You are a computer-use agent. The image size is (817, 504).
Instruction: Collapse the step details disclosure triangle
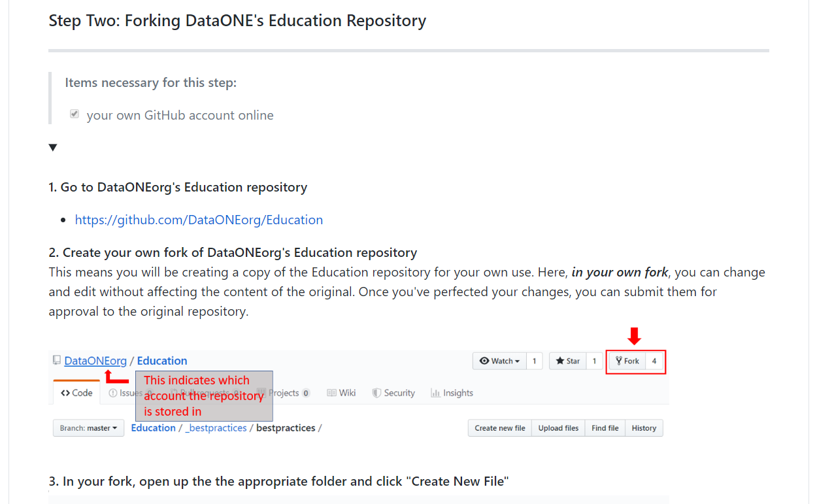(53, 148)
